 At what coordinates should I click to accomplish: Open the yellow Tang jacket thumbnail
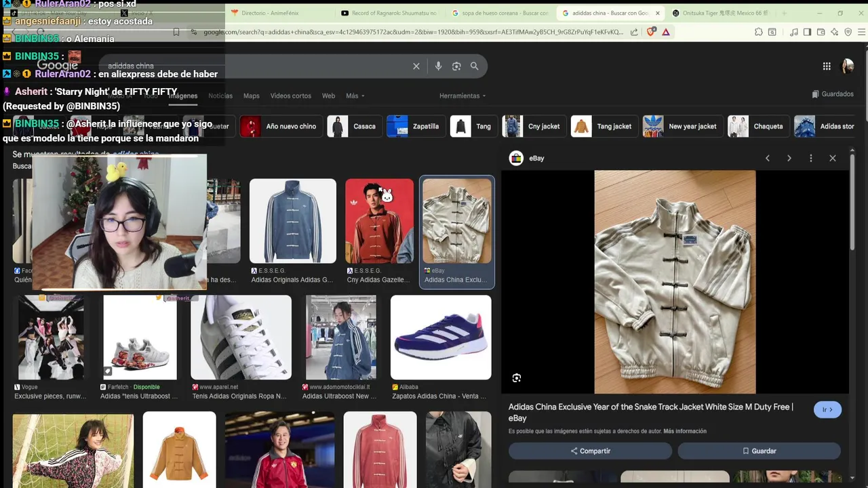pos(179,449)
